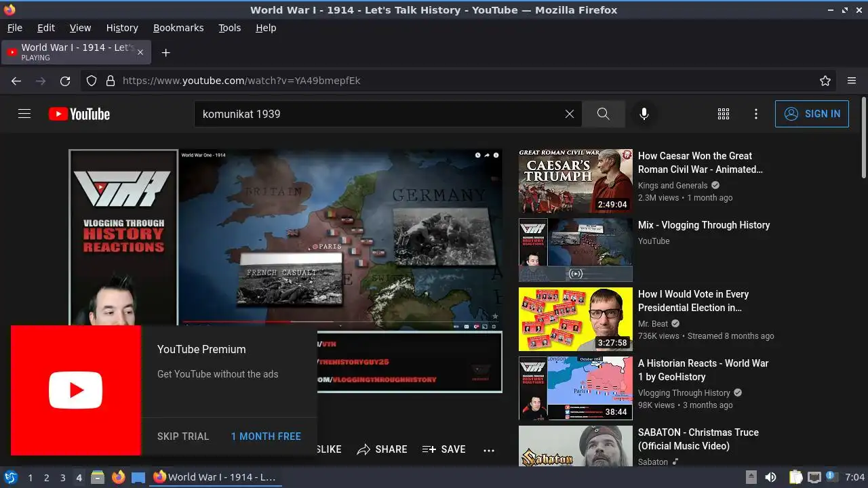868x488 pixels.
Task: Switch to workspace 2
Action: (x=46, y=478)
